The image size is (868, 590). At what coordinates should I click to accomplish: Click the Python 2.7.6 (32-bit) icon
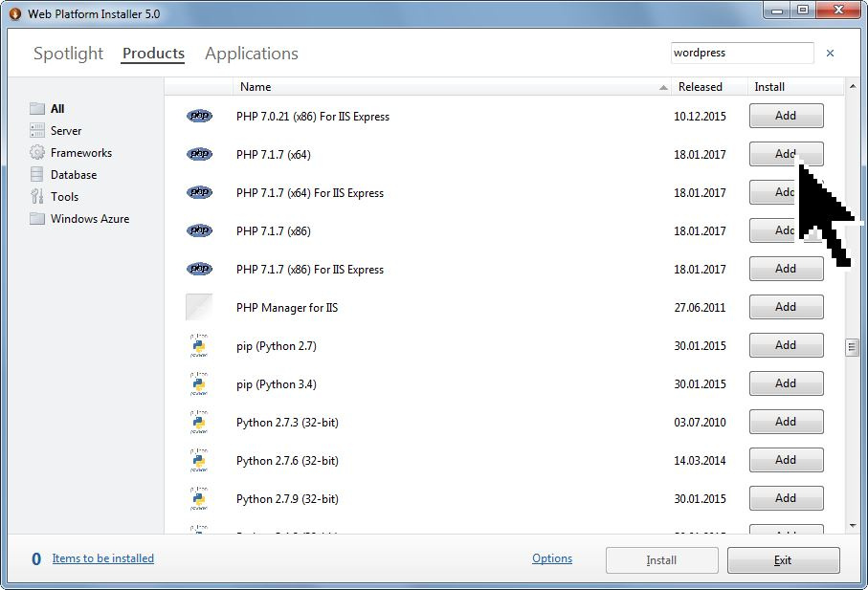(x=199, y=460)
